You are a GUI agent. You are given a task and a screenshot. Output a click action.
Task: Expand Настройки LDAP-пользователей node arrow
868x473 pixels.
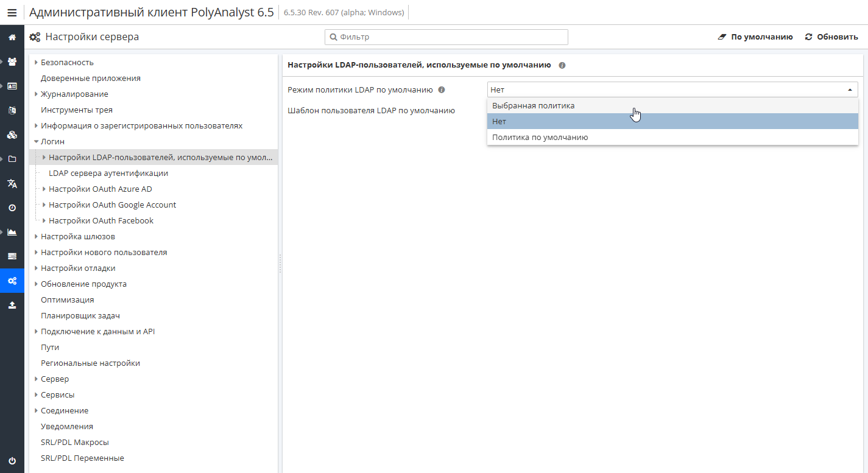pos(44,157)
